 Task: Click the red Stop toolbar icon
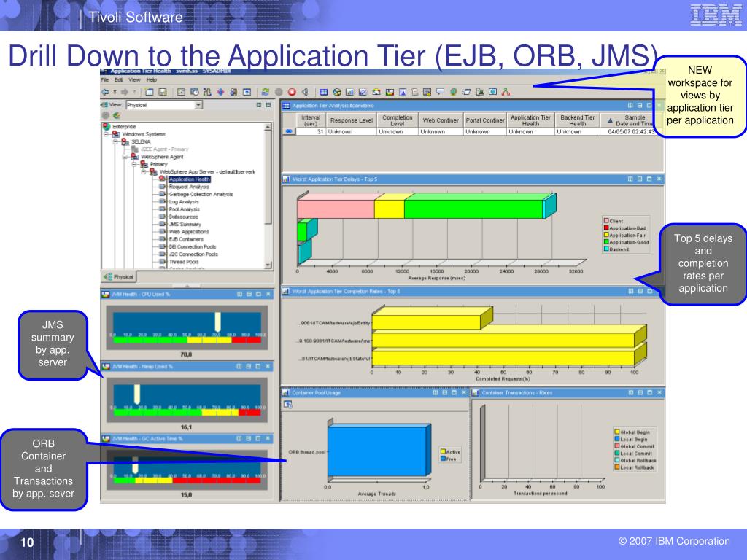click(x=292, y=92)
